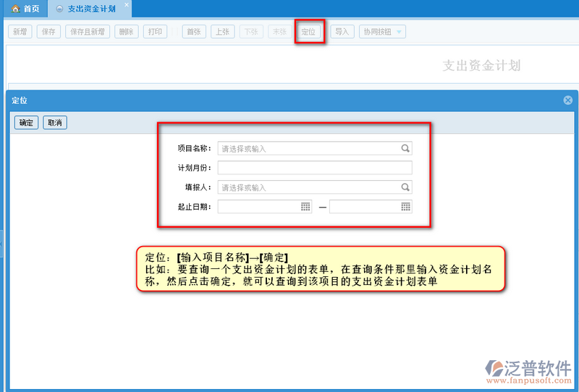Viewport: 579px width, 392px height.
Task: Focus the end date field of 起止日期
Action: point(371,207)
